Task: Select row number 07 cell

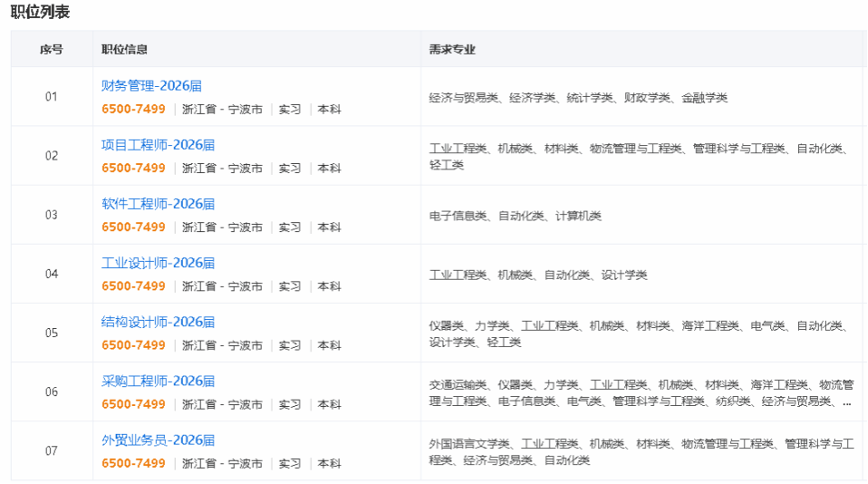Action: point(51,452)
